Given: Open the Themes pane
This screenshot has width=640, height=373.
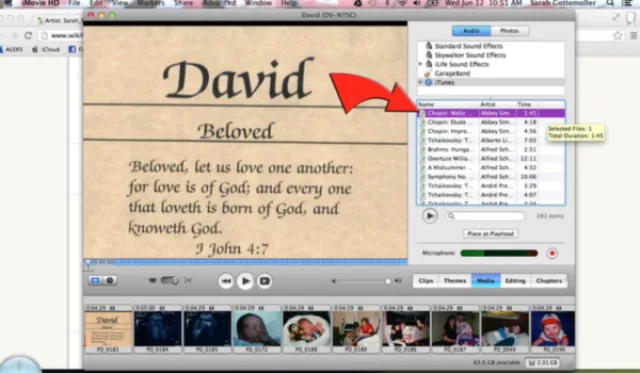Looking at the screenshot, I should click(455, 281).
